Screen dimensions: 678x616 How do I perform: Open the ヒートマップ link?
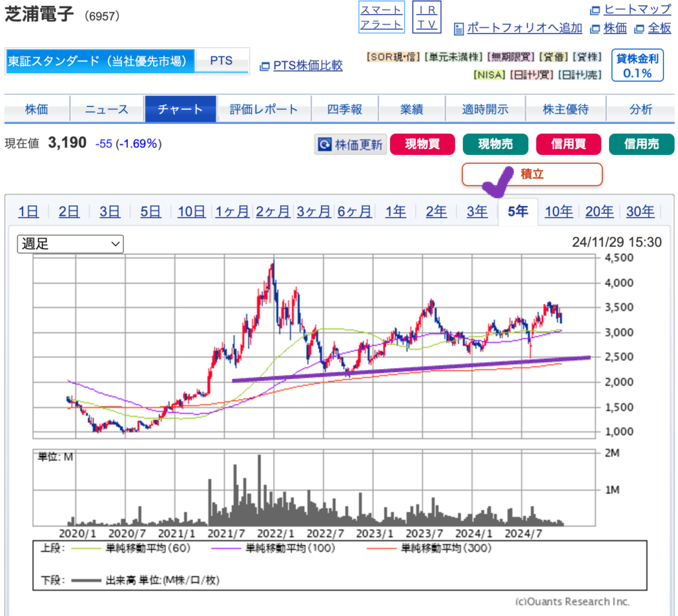[638, 9]
